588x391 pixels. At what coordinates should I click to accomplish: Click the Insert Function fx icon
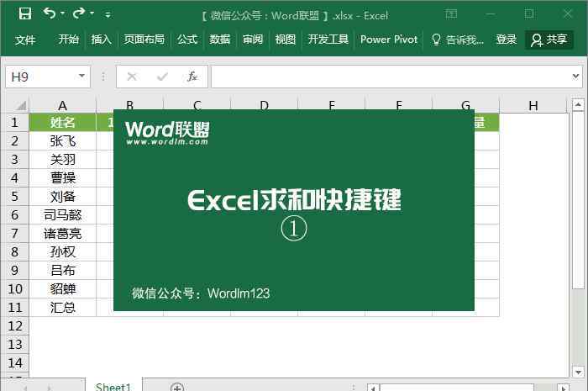point(192,77)
